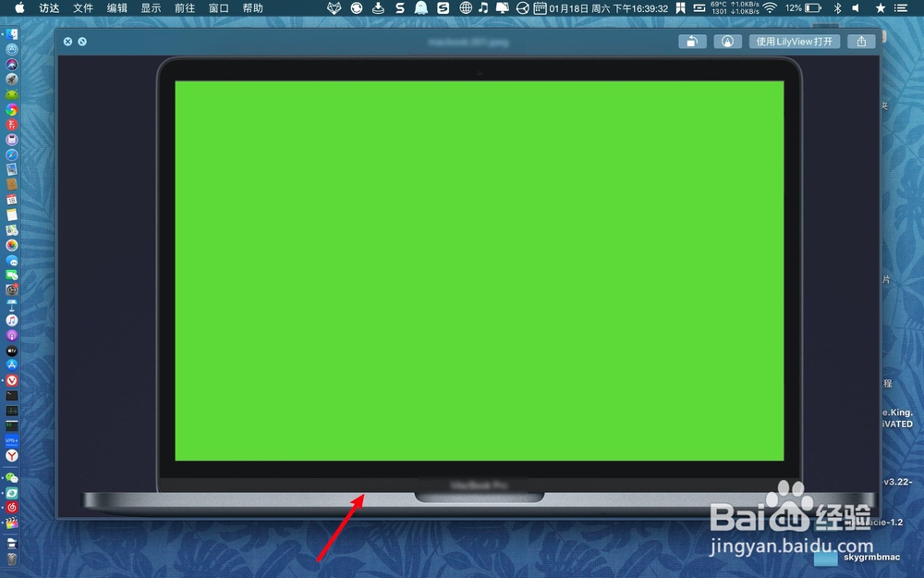The height and width of the screenshot is (578, 924).
Task: Open Maps app in the Dock
Action: 12,230
